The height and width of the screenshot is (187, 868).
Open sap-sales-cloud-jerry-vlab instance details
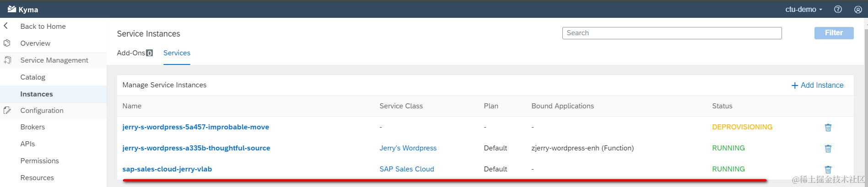click(x=167, y=169)
